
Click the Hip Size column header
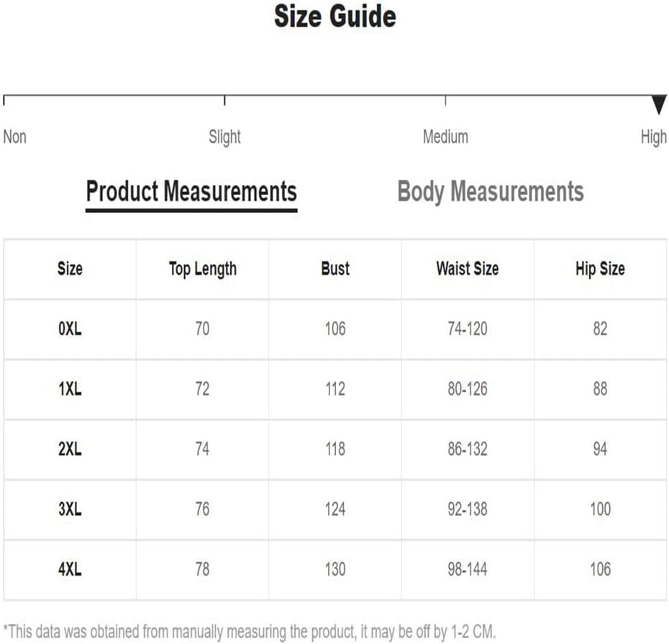(601, 269)
